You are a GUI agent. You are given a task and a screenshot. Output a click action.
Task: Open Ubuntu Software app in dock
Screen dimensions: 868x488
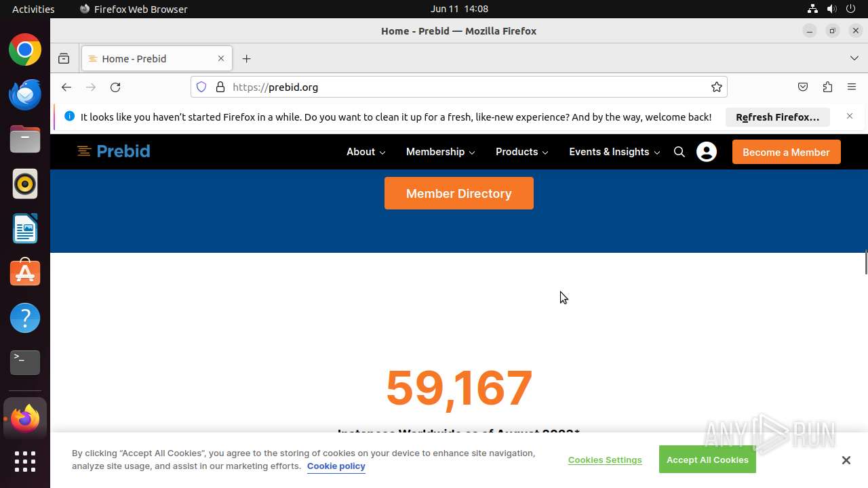[x=25, y=273]
